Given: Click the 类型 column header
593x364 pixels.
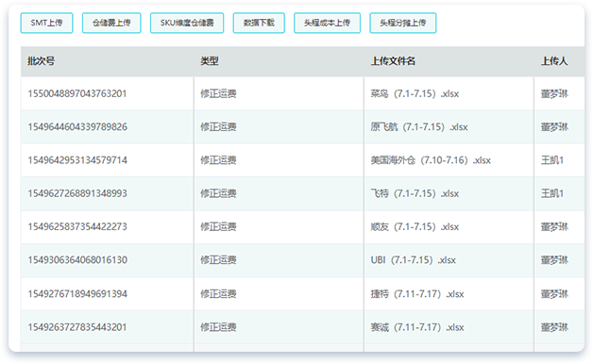Looking at the screenshot, I should click(210, 61).
